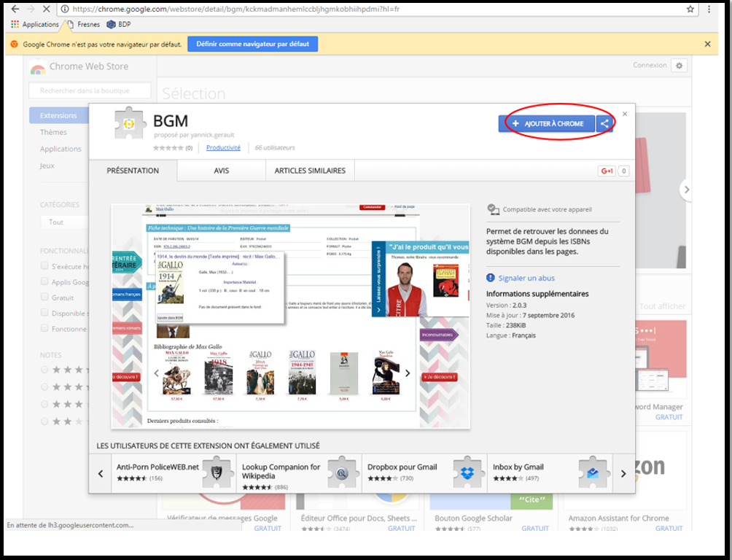732x560 pixels.
Task: Select the first star rating radio under NOTES
Action: point(44,370)
